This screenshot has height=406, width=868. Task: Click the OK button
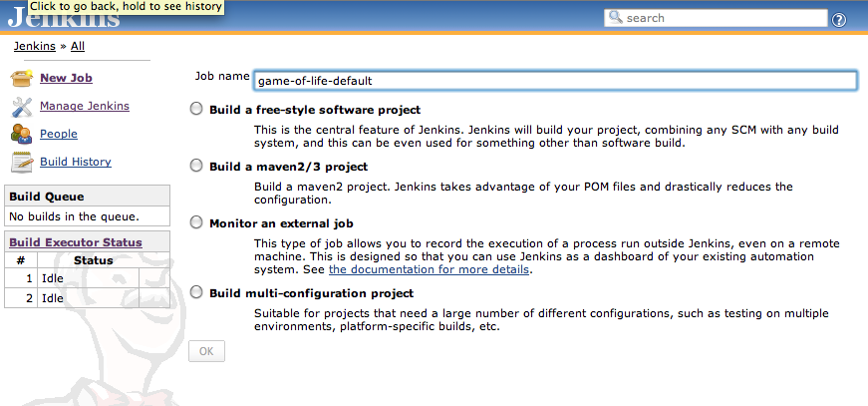[206, 351]
